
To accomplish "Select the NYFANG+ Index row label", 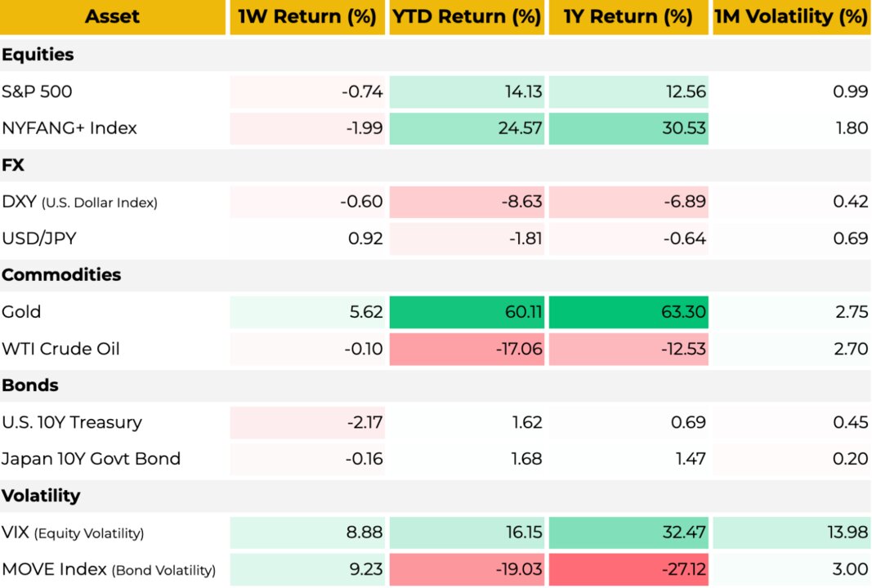I will [x=69, y=128].
